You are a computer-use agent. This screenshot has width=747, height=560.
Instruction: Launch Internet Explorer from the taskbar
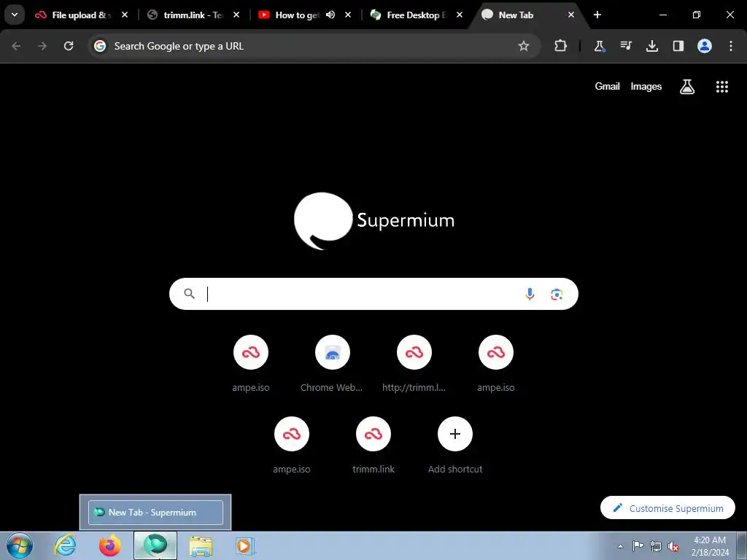coord(65,545)
